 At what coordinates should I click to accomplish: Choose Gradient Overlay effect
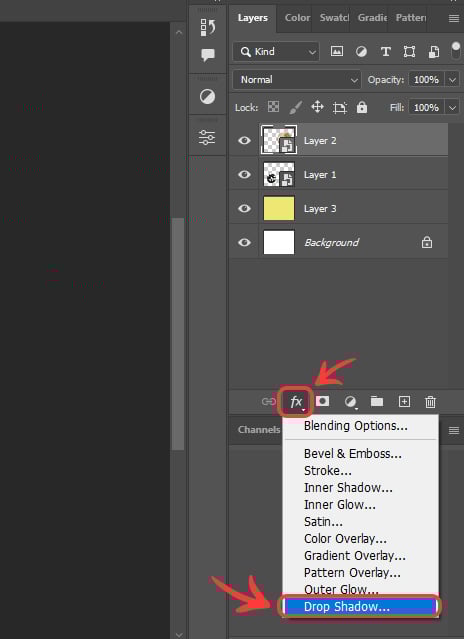click(361, 556)
